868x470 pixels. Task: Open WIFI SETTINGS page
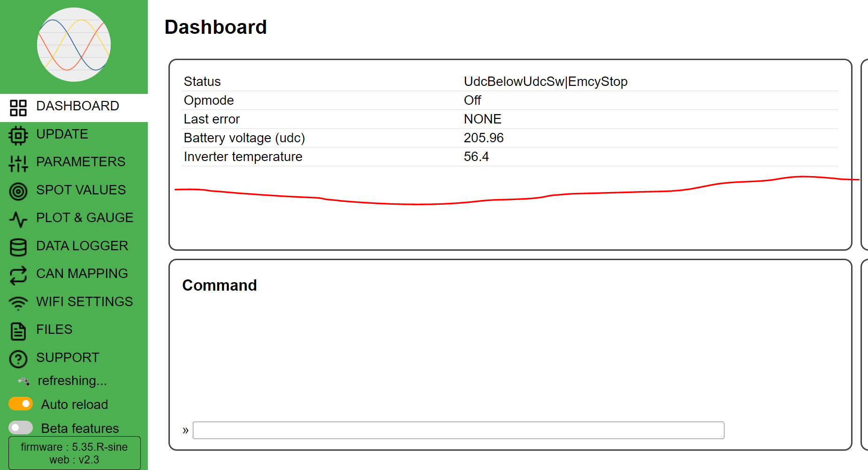(84, 302)
